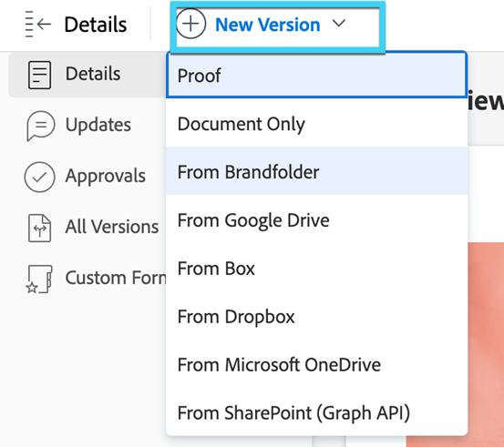Click the New Version button label
The height and width of the screenshot is (447, 504).
tap(267, 25)
